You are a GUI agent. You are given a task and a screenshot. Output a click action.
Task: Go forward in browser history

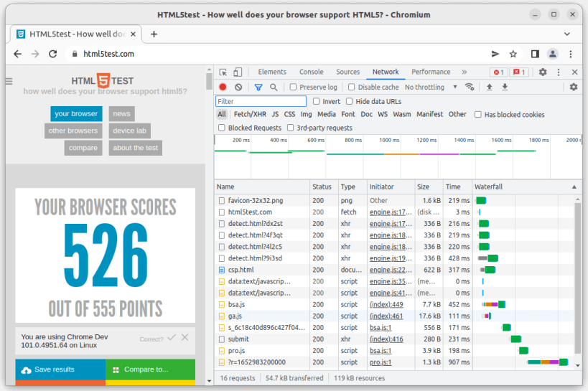35,54
